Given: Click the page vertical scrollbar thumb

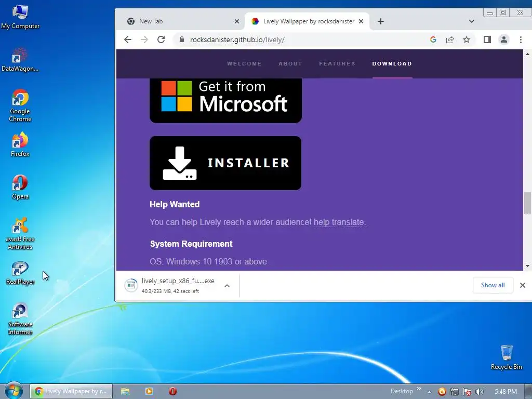Looking at the screenshot, I should (527, 203).
